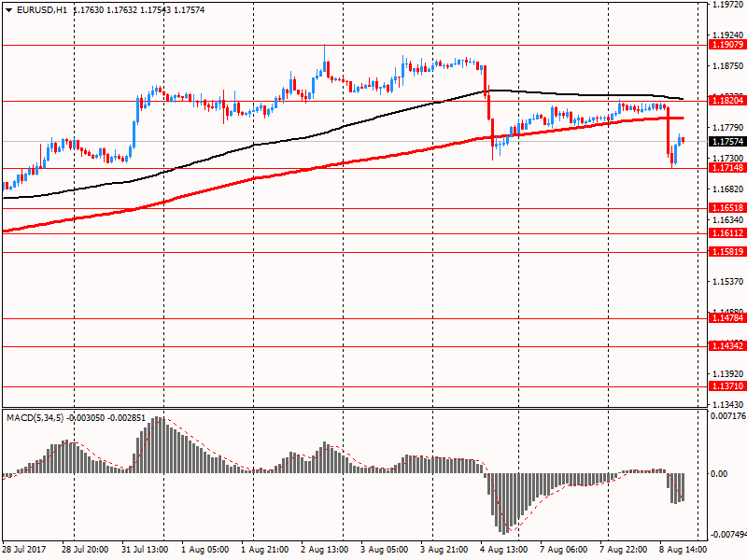Select the 1.16112 price level label
This screenshot has height=560, width=747.
point(727,233)
